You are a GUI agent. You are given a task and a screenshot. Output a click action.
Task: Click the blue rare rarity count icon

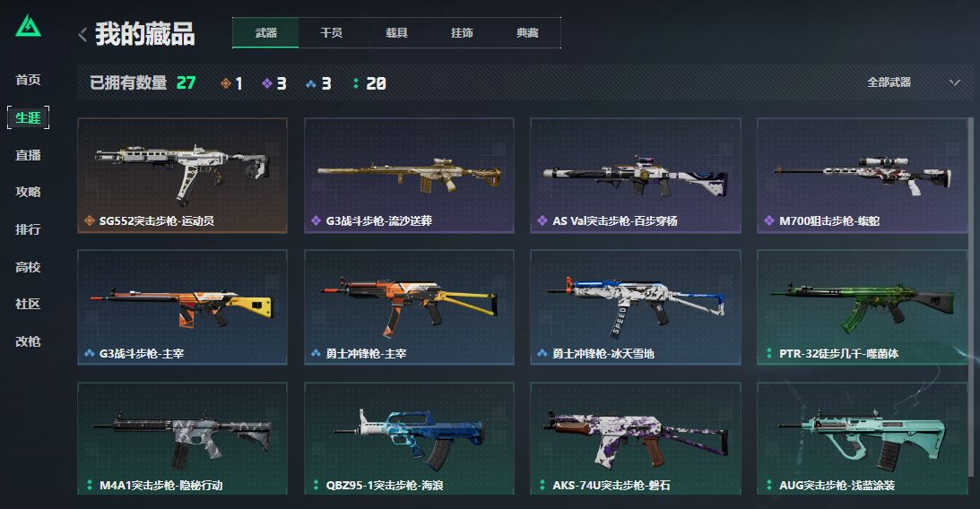coord(310,83)
